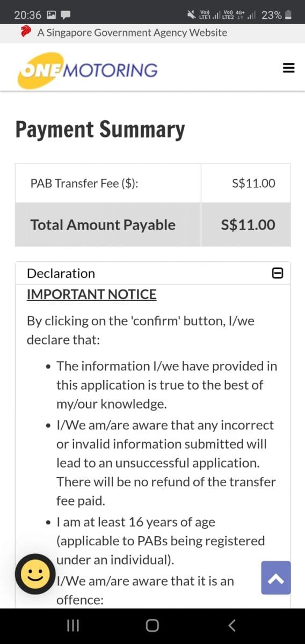Tap the battery percentage in status bar
Viewport: 305px width, 644px height.
coord(272,15)
